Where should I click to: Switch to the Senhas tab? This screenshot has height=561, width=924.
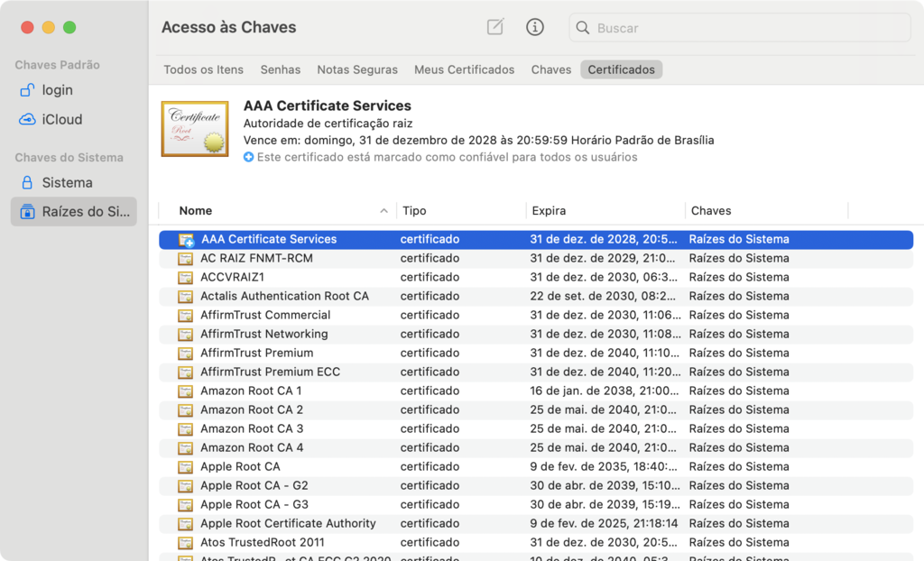pyautogui.click(x=280, y=69)
